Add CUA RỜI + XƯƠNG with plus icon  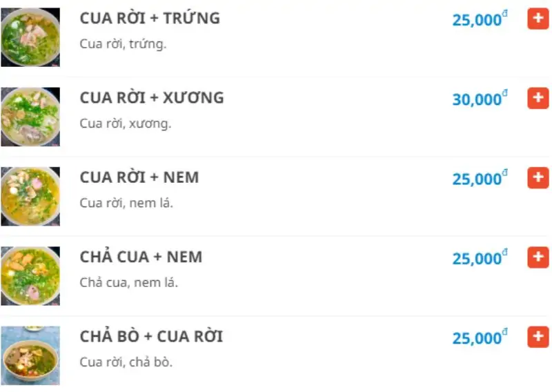click(538, 98)
